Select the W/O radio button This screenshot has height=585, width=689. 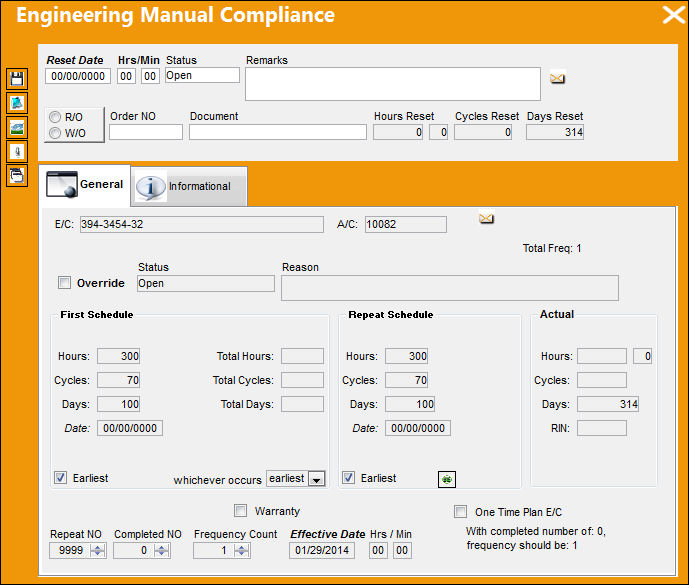coord(55,133)
